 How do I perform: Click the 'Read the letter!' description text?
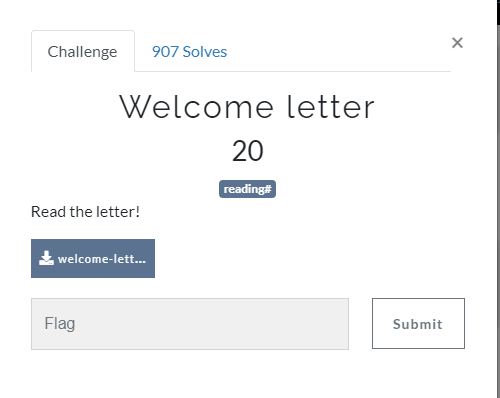85,212
